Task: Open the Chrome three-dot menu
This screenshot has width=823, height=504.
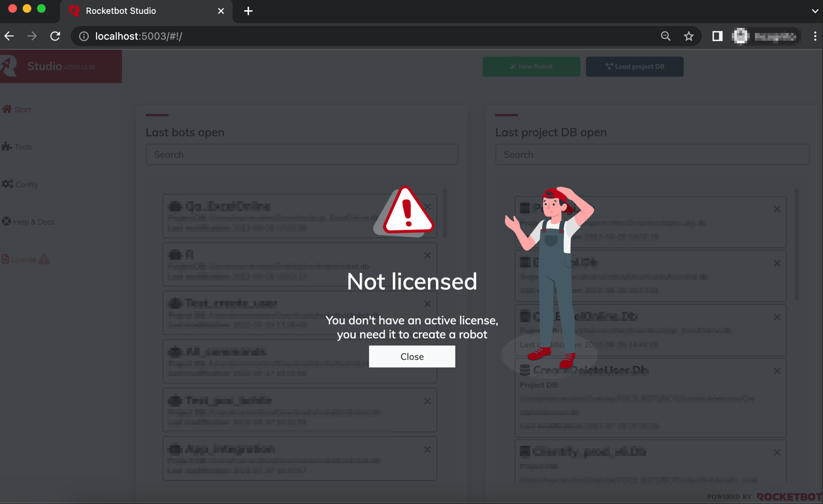Action: (815, 36)
